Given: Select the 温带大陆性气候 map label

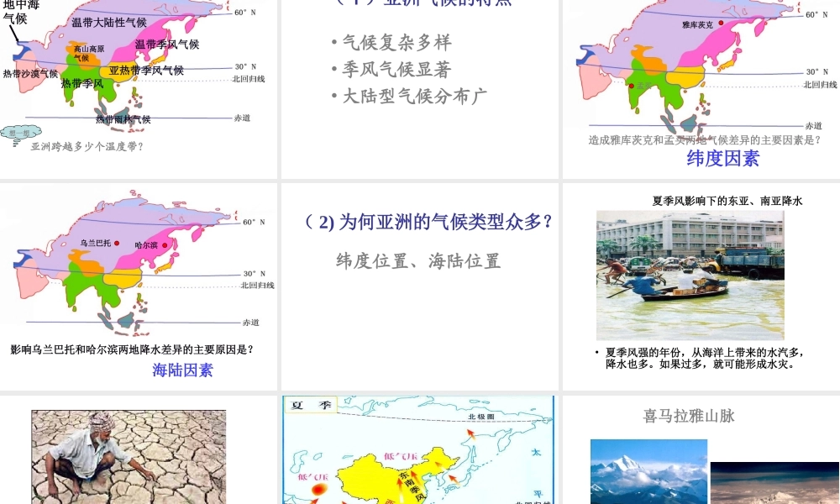Looking at the screenshot, I should point(109,23).
